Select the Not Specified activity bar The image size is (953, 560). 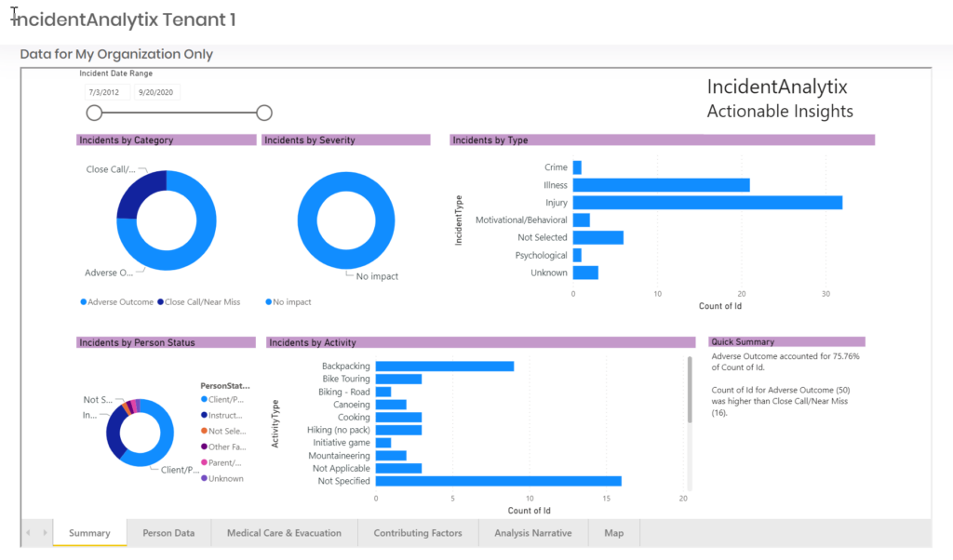pyautogui.click(x=499, y=481)
